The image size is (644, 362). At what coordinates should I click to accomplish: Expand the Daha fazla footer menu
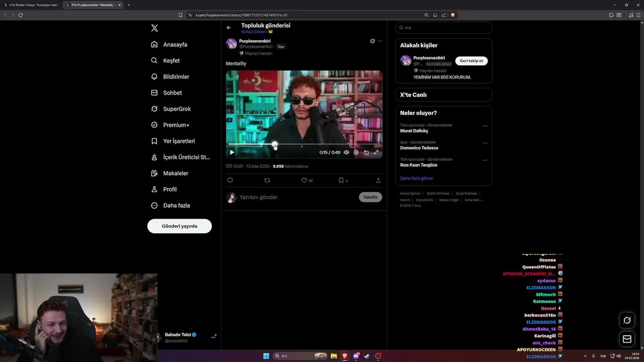[x=473, y=200]
